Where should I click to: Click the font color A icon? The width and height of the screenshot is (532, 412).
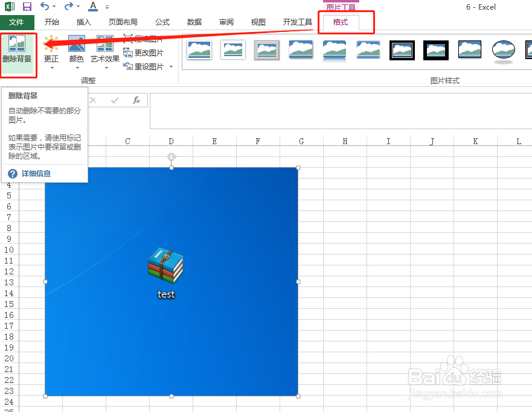pyautogui.click(x=92, y=7)
